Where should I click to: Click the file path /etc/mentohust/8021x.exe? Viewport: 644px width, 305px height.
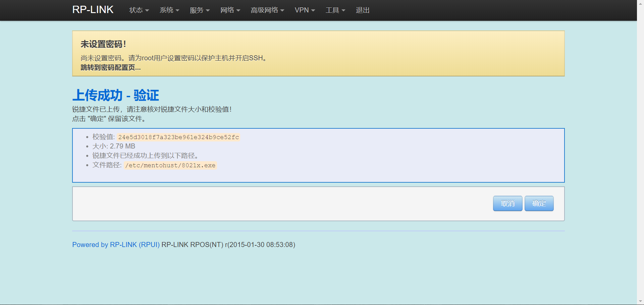pos(170,165)
